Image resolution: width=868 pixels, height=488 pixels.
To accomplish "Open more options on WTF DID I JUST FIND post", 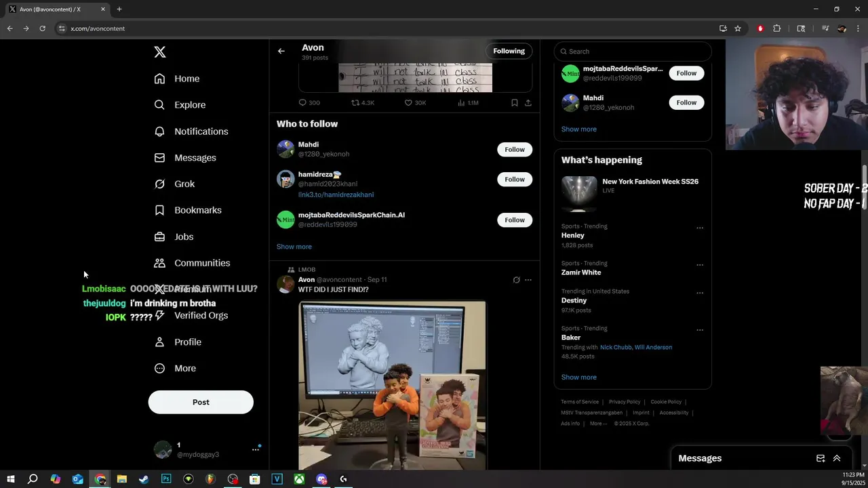I will coord(528,280).
